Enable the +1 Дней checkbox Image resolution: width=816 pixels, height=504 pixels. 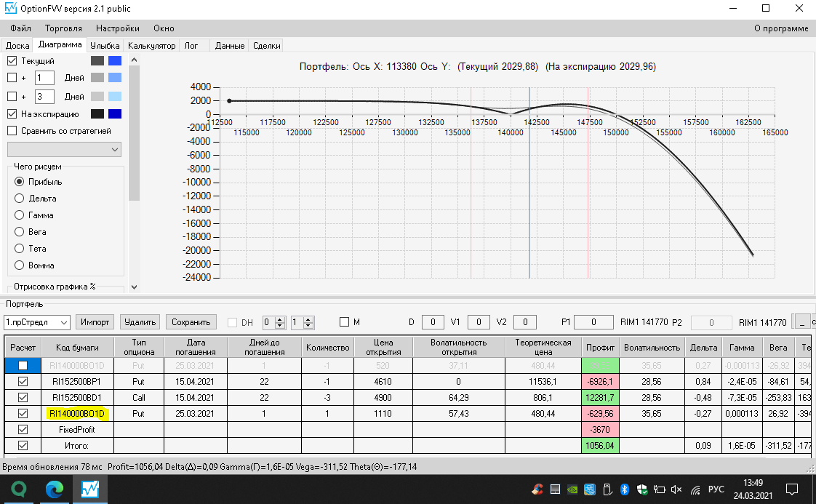click(x=12, y=78)
